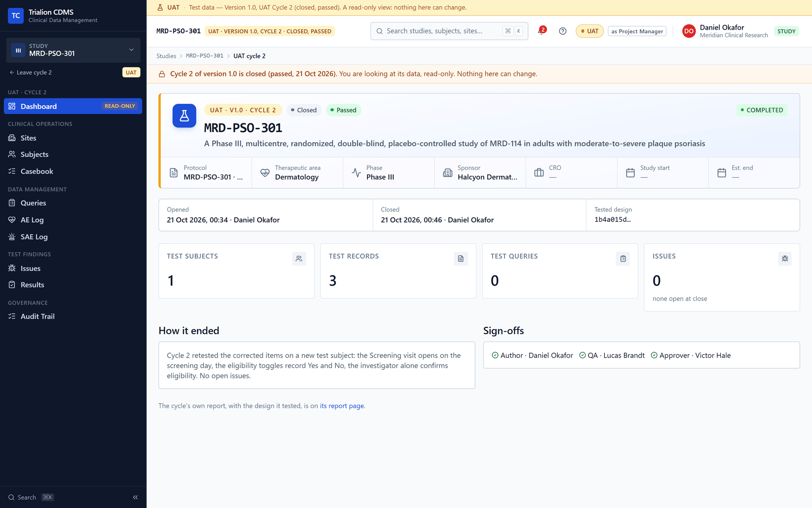Click the Therapeutic area heart icon
The image size is (812, 508).
[x=265, y=172]
